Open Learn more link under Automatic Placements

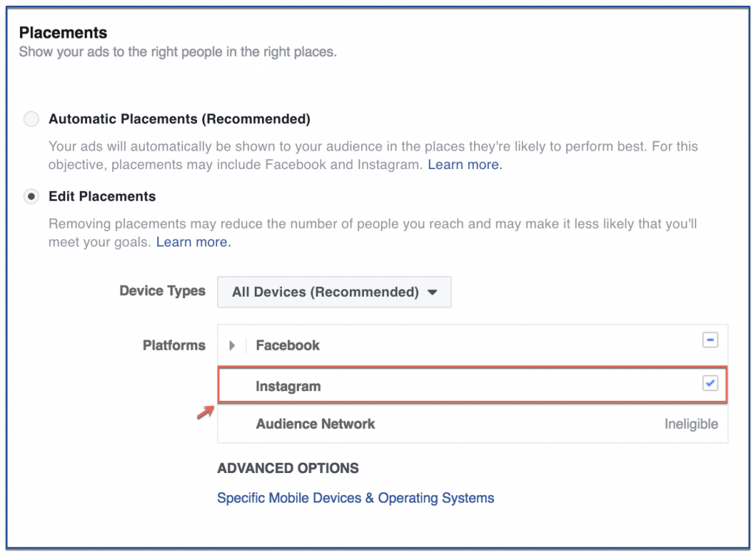pos(464,165)
